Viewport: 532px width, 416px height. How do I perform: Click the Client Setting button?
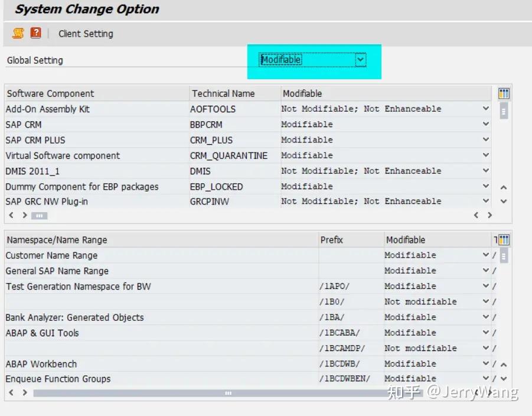[85, 34]
